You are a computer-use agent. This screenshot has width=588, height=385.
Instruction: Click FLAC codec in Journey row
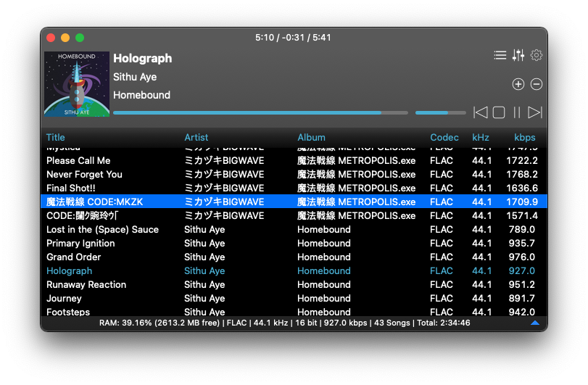[442, 299]
